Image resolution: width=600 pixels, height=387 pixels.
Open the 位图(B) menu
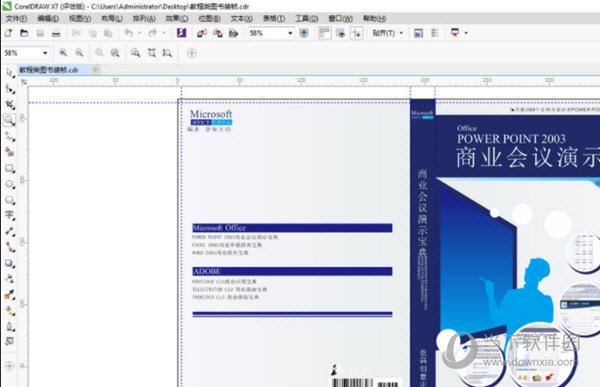209,18
